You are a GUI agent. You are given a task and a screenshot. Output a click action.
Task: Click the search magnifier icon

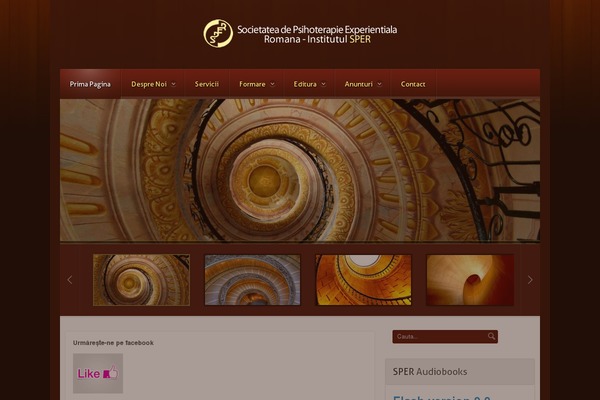[491, 336]
